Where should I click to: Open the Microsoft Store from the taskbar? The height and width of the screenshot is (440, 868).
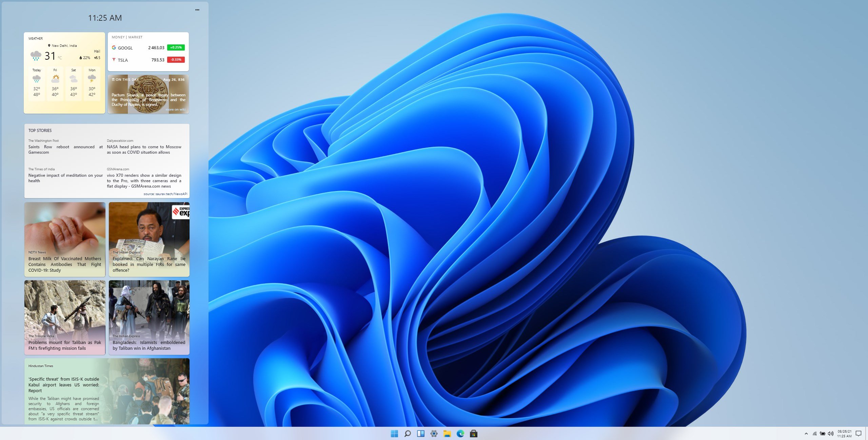[x=473, y=433]
